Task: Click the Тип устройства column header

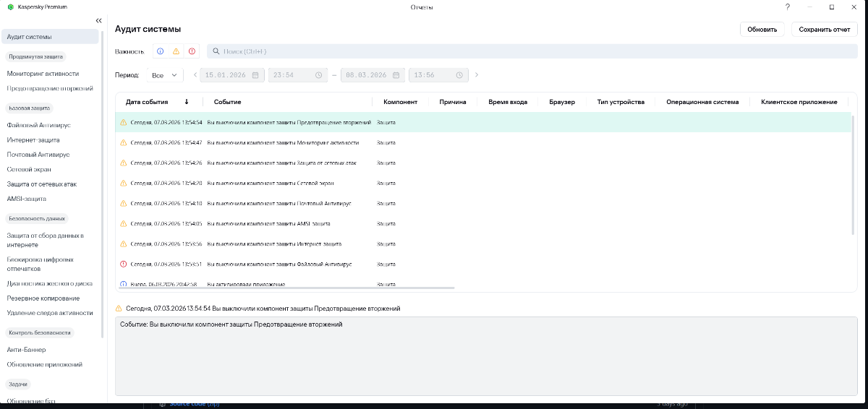Action: (x=621, y=102)
